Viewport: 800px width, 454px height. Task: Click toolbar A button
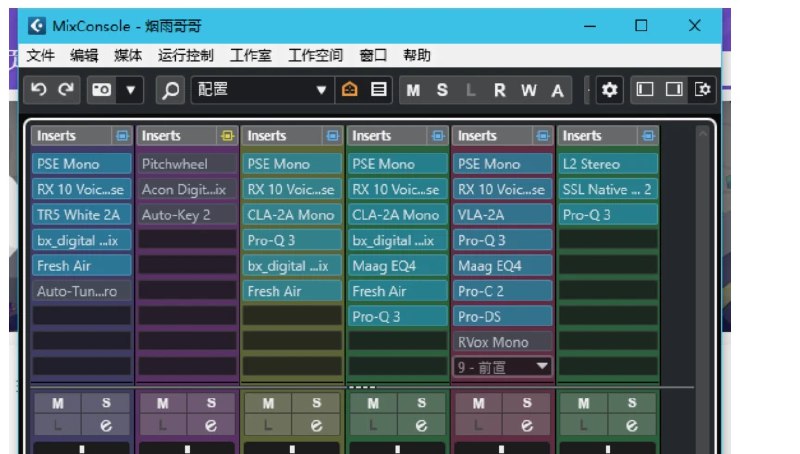coord(557,90)
